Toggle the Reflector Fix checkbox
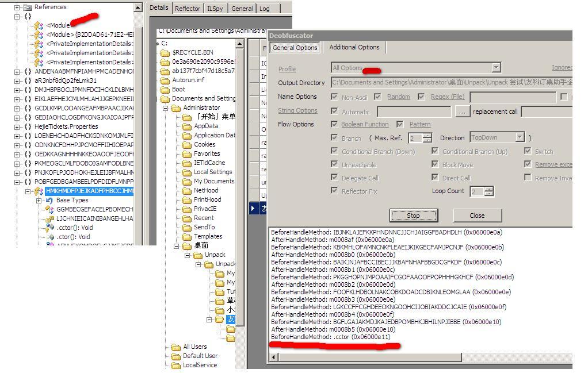 pos(334,191)
